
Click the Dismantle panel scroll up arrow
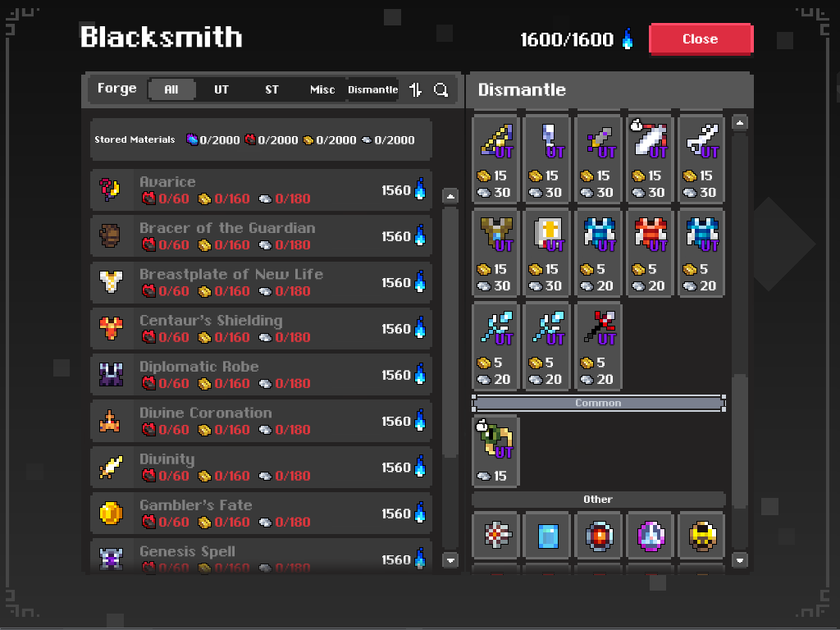(x=739, y=123)
